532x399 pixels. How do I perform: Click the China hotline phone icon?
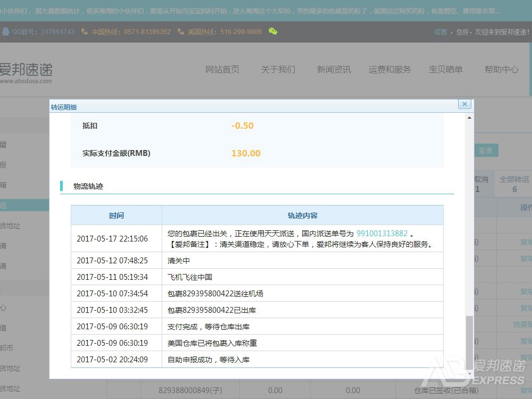(x=85, y=31)
